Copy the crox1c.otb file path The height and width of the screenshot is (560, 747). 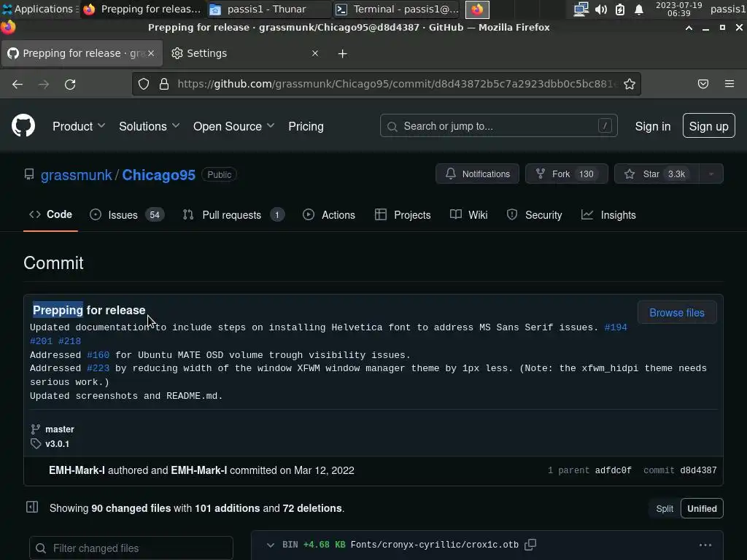coord(531,544)
